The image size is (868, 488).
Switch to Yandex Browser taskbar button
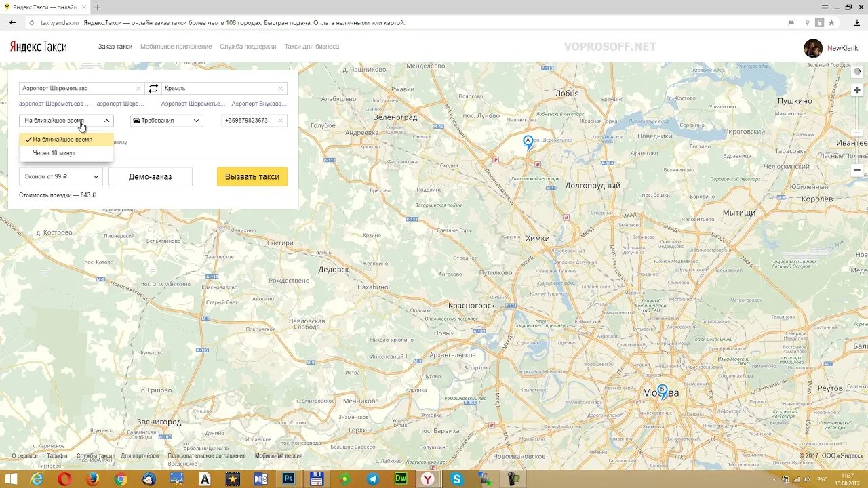(x=429, y=479)
